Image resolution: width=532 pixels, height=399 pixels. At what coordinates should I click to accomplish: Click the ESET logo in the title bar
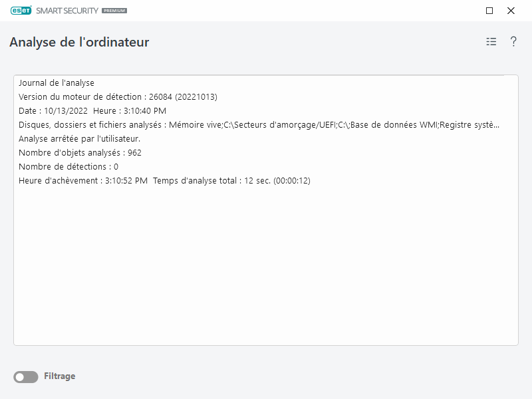pos(22,11)
